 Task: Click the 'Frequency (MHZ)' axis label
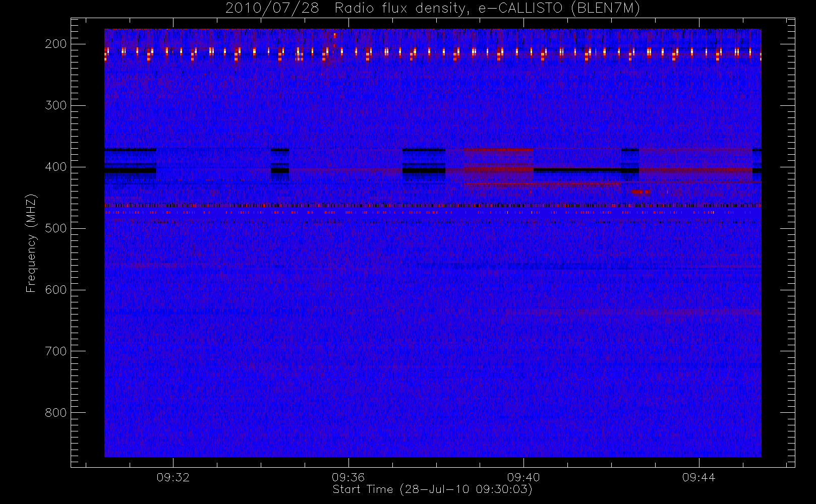[31, 243]
